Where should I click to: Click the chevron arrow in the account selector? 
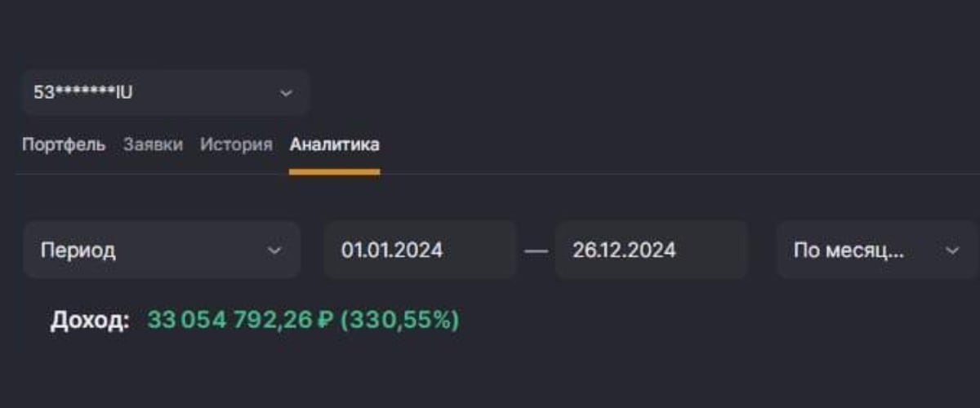tap(286, 93)
